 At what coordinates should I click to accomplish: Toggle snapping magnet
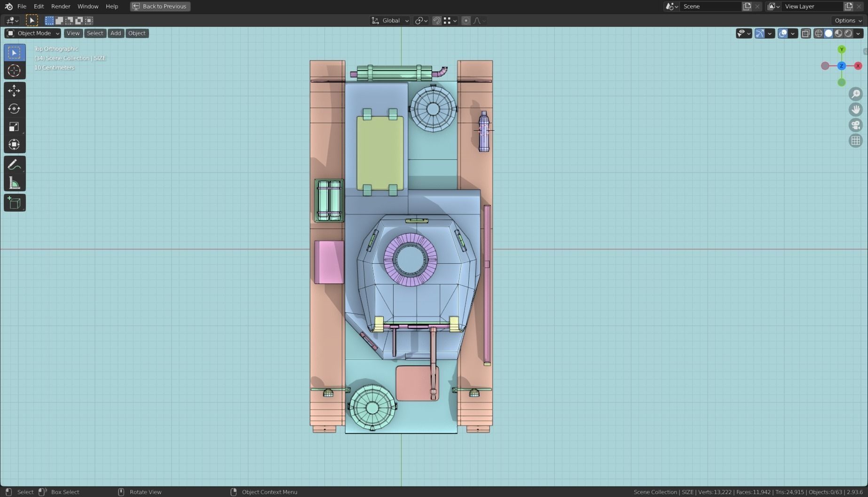click(437, 20)
